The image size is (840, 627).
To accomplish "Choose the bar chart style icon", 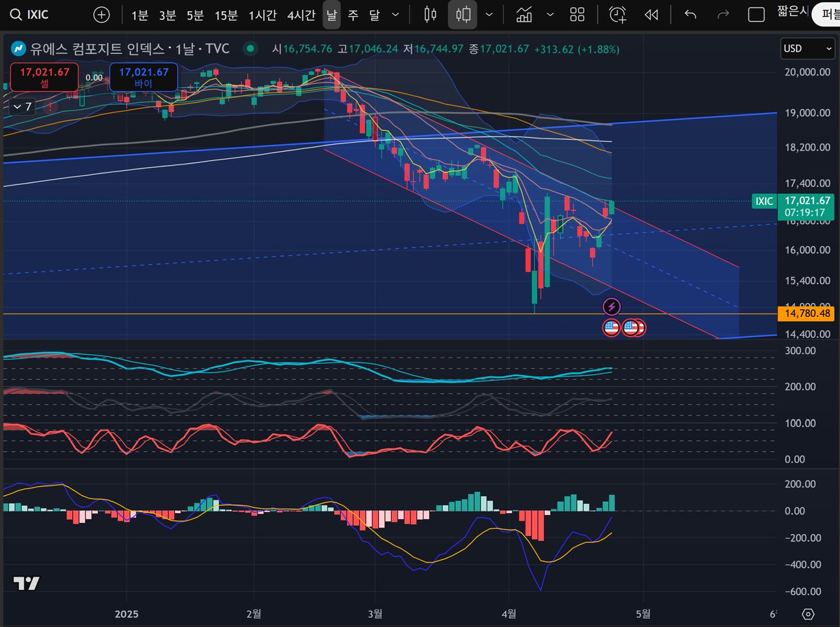I will (430, 14).
